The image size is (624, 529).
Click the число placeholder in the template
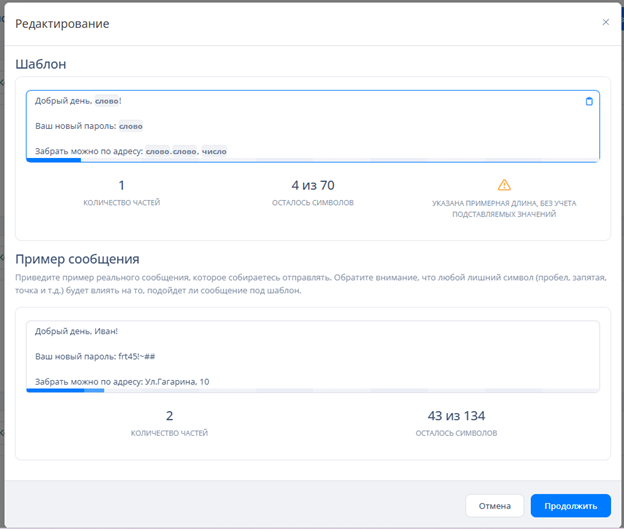pos(214,152)
